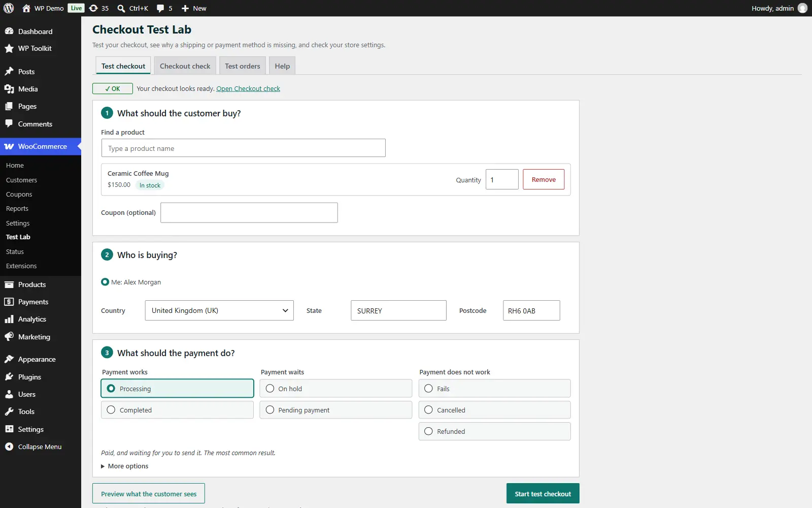Open the Analytics bar-chart icon
The image size is (812, 508).
(9, 319)
